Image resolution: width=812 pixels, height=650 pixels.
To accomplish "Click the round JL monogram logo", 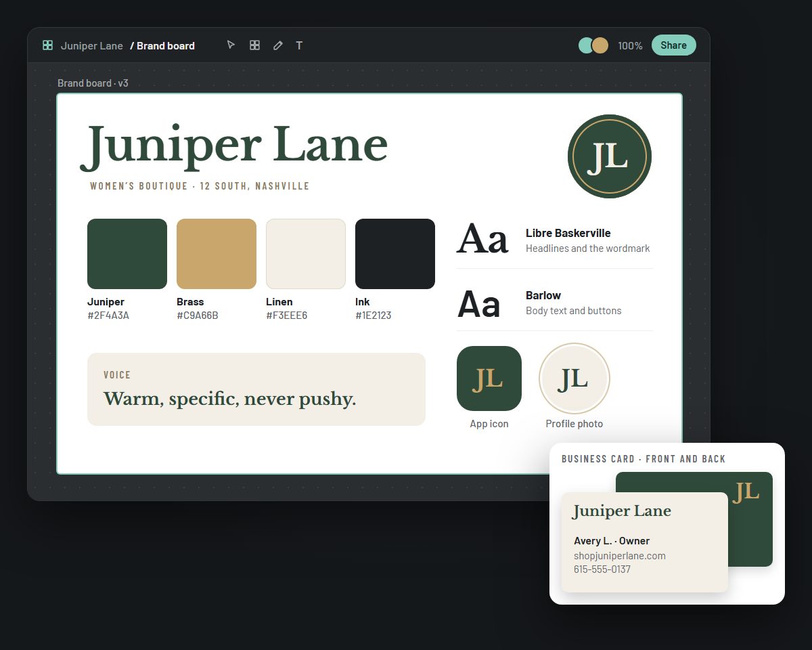I will click(609, 156).
